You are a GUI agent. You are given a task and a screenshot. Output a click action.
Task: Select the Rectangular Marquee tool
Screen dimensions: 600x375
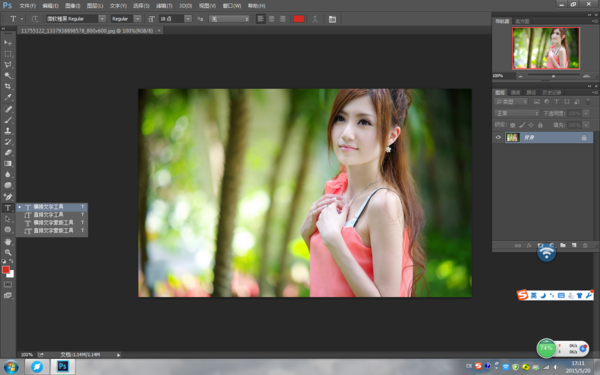(x=8, y=54)
